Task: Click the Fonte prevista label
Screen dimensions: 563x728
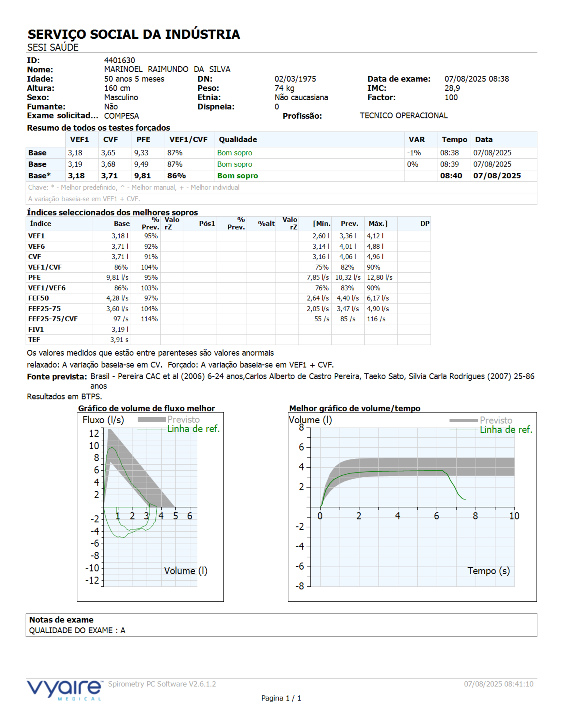Action: coord(57,377)
